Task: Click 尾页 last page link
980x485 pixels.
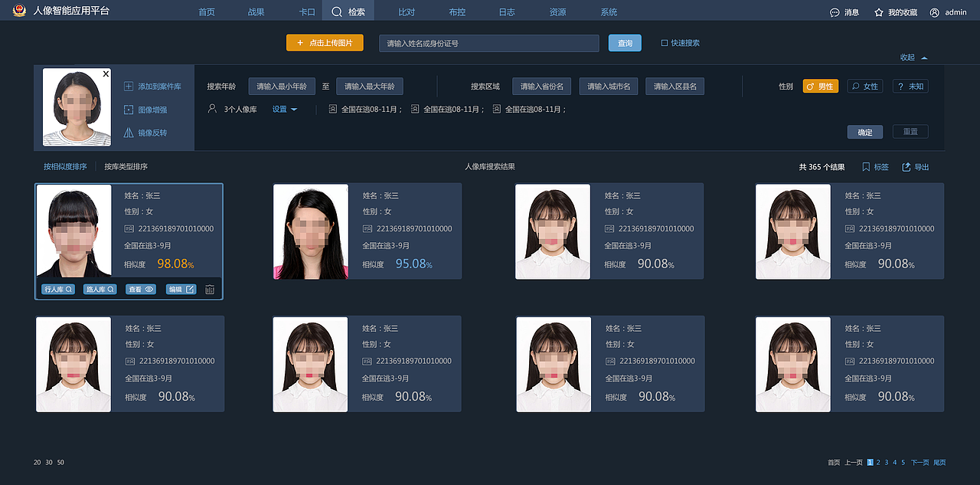Action: [x=939, y=462]
